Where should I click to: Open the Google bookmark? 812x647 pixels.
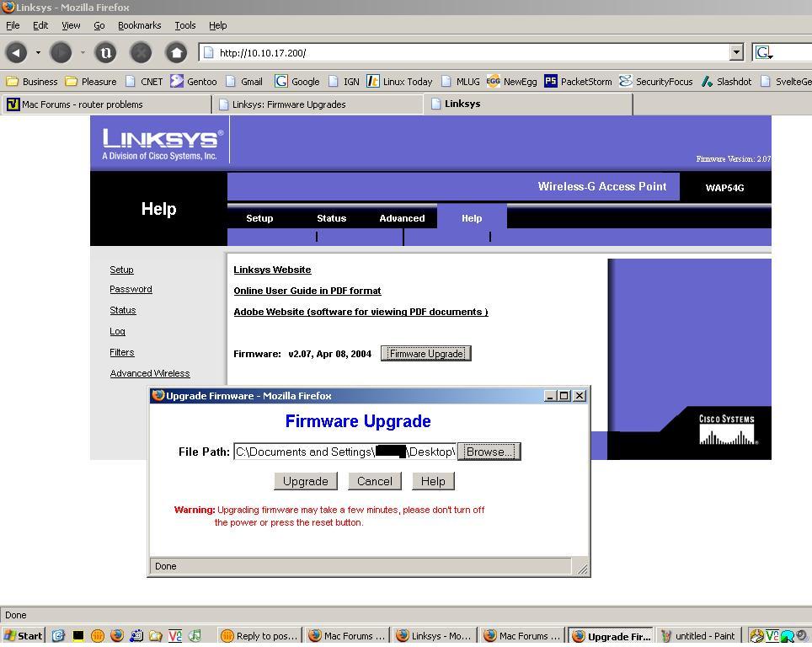click(x=297, y=82)
